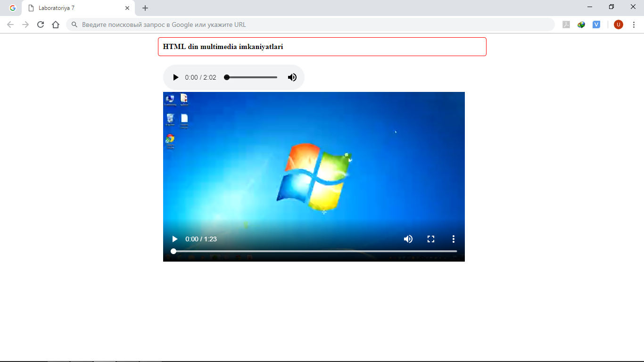Image resolution: width=644 pixels, height=362 pixels.
Task: Open Chrome customize menu
Action: point(634,25)
